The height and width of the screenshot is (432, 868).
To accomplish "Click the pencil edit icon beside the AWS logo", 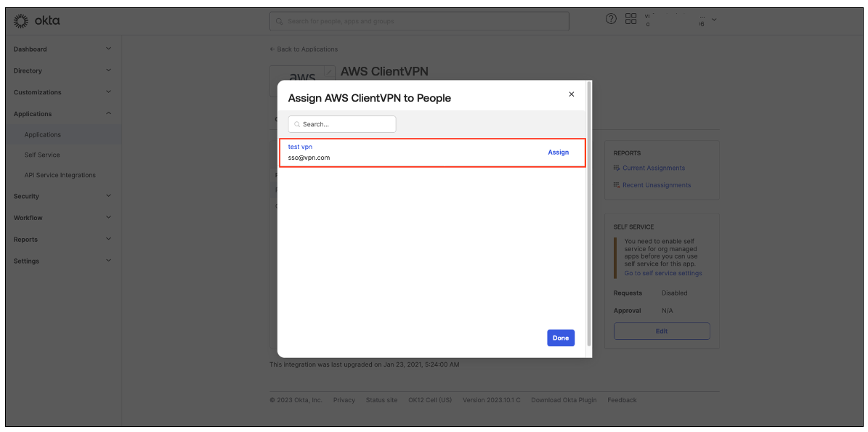I will click(329, 71).
